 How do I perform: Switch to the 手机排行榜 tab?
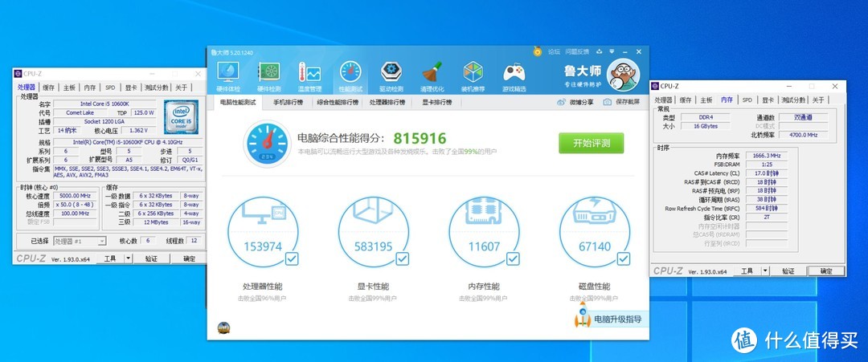click(x=288, y=102)
